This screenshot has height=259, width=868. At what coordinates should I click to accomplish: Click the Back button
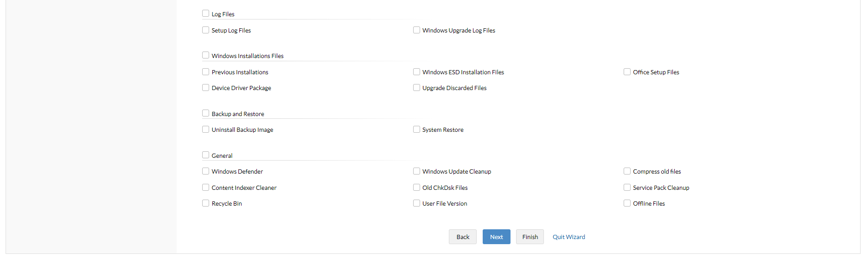click(x=462, y=237)
